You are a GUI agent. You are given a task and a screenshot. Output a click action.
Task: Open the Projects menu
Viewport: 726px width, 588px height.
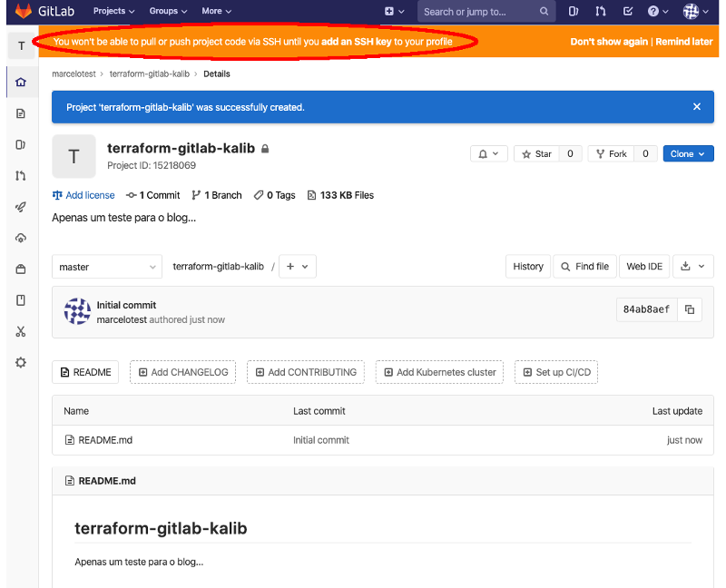click(113, 11)
